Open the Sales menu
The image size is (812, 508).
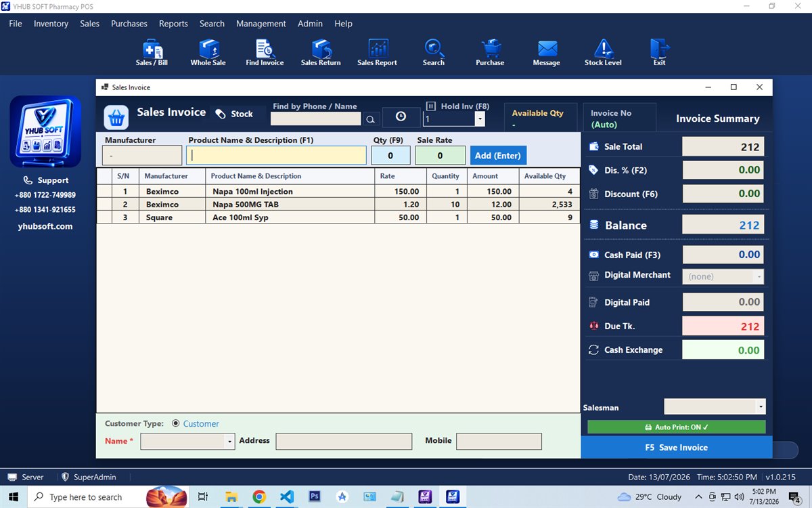tap(89, 24)
